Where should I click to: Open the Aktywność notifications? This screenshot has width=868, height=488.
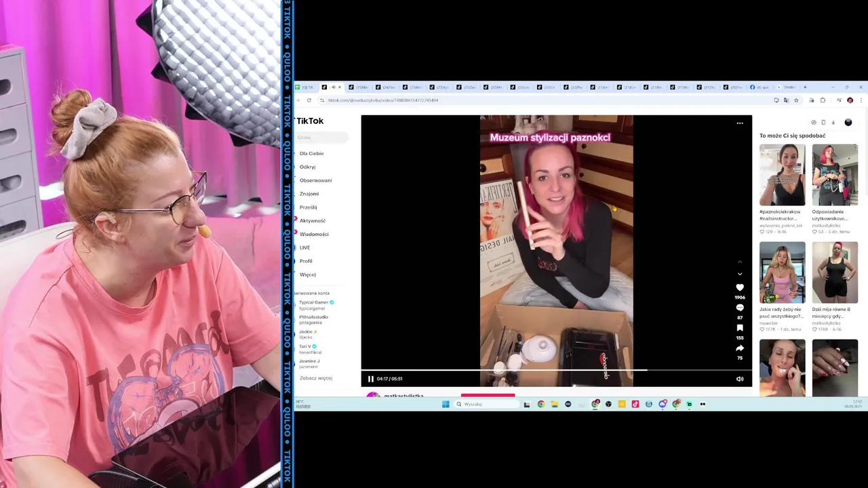click(312, 221)
